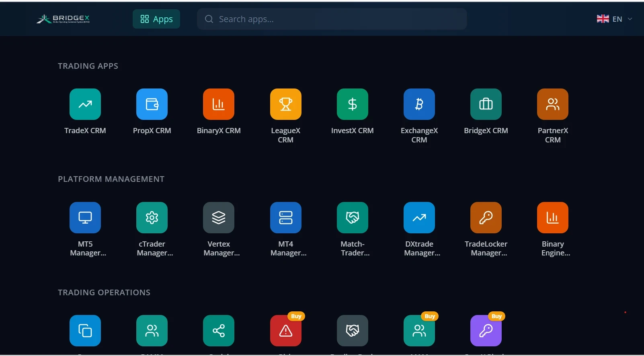The width and height of the screenshot is (644, 356).
Task: Open TradeLocker Manager key app
Action: click(486, 218)
